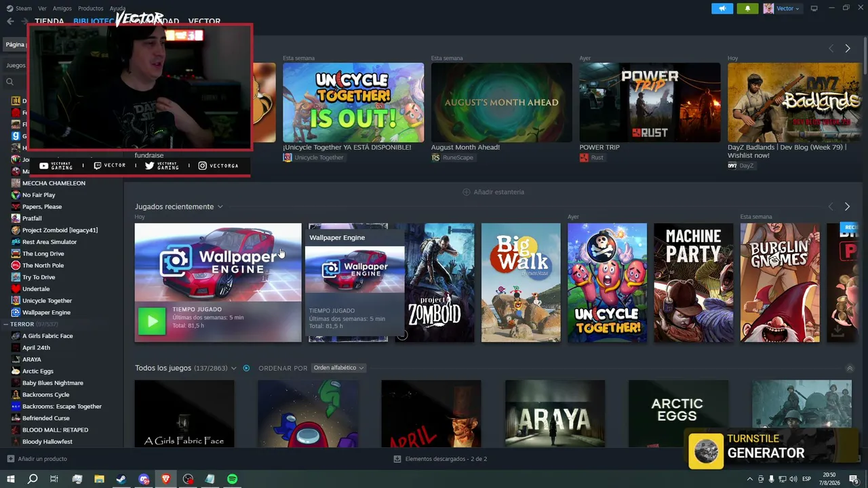Viewport: 868px width, 488px height.
Task: Click the RuneScape publisher icon under news
Action: (435, 157)
